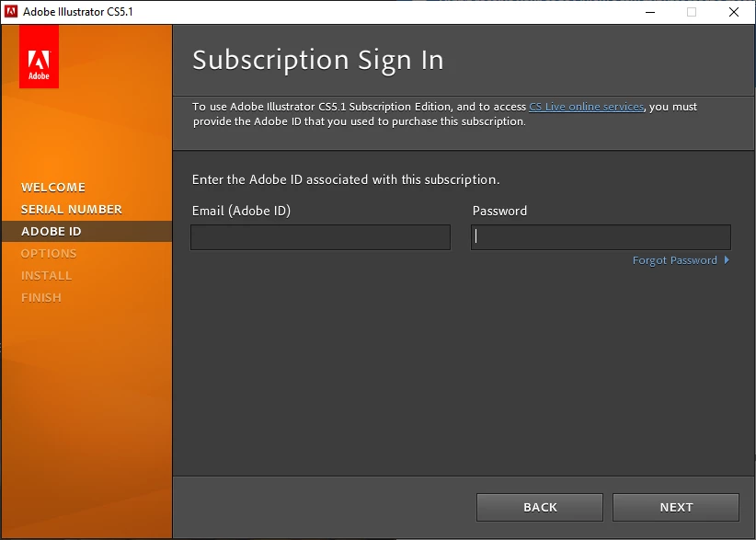This screenshot has width=756, height=540.
Task: Close the Adobe Illustrator CS5.1 window
Action: [x=734, y=12]
